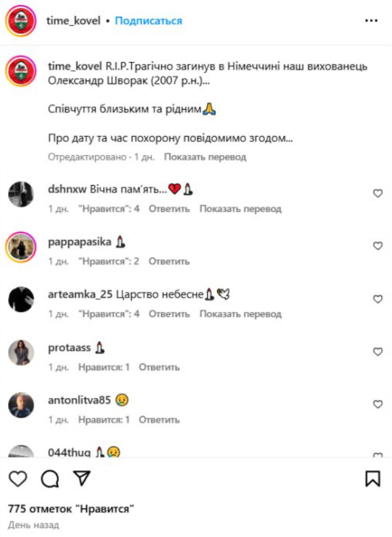Image resolution: width=392 pixels, height=537 pixels.
Task: View likes on pappapasika's comment
Action: [109, 261]
